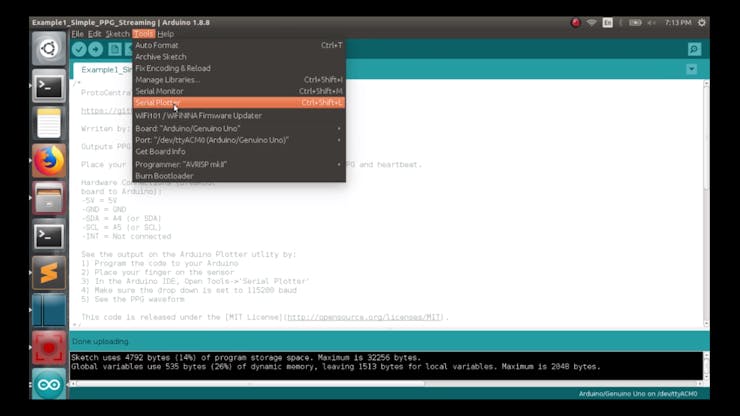Follow the opensource.org MIT license link
This screenshot has height=416, width=740.
(364, 317)
